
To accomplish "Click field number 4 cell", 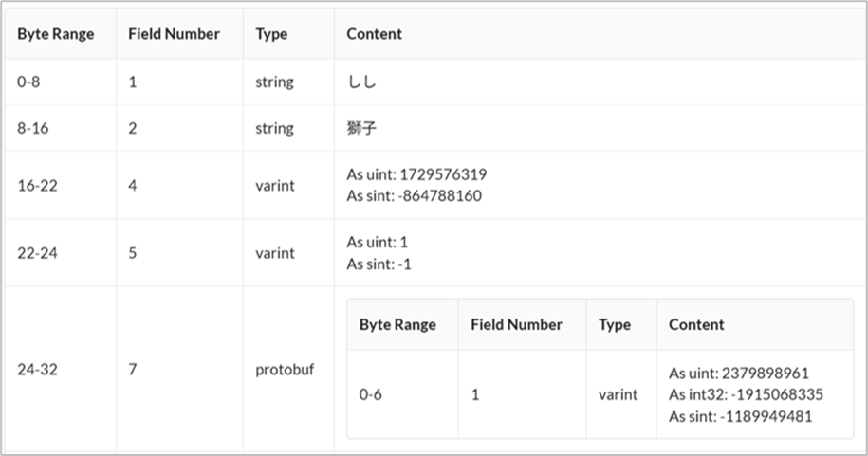I will pyautogui.click(x=133, y=186).
